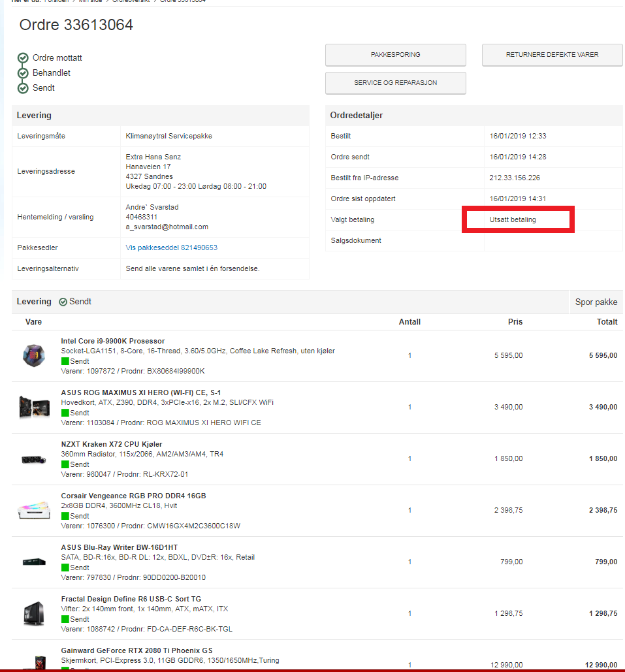Click green Sendt indicator for Fractal Design
The height and width of the screenshot is (672, 625).
tap(65, 619)
